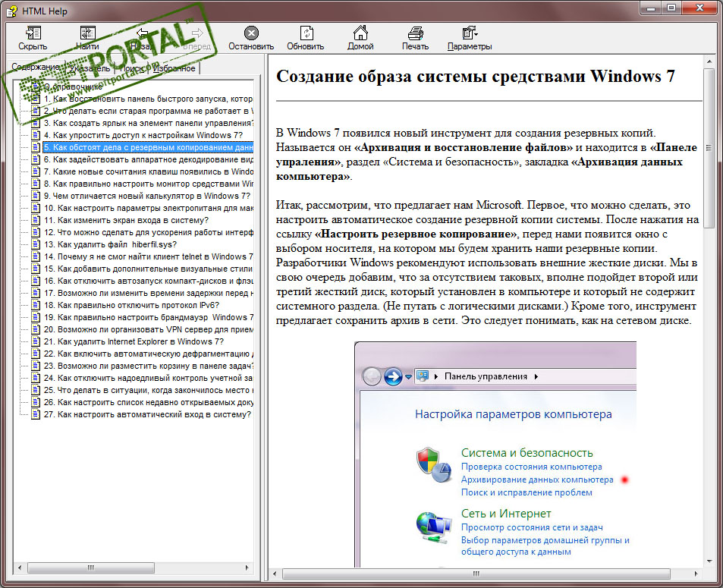Click article scroll up arrow

pos(709,61)
